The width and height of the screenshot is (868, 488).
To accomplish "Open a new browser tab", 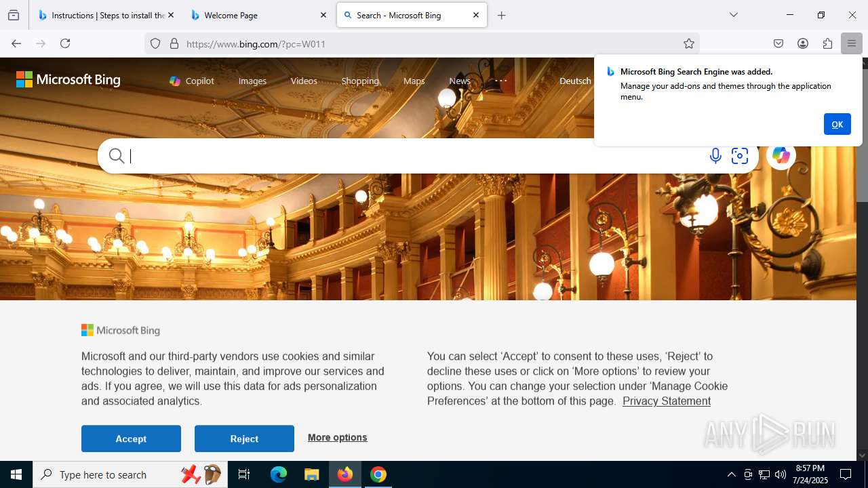I will point(502,15).
